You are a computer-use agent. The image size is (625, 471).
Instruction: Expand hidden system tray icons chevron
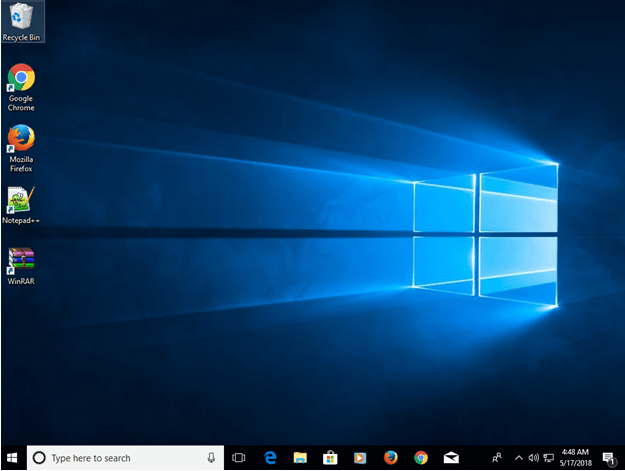click(x=518, y=458)
